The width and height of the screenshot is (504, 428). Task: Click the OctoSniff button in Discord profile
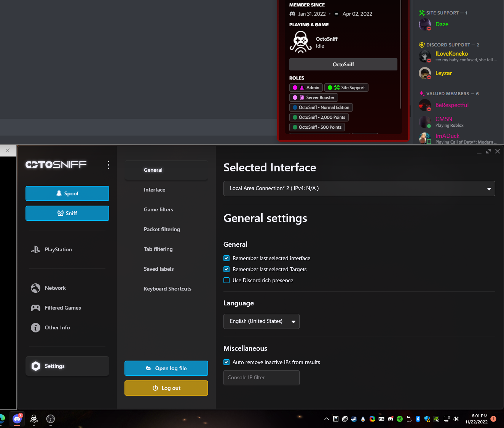tap(343, 64)
